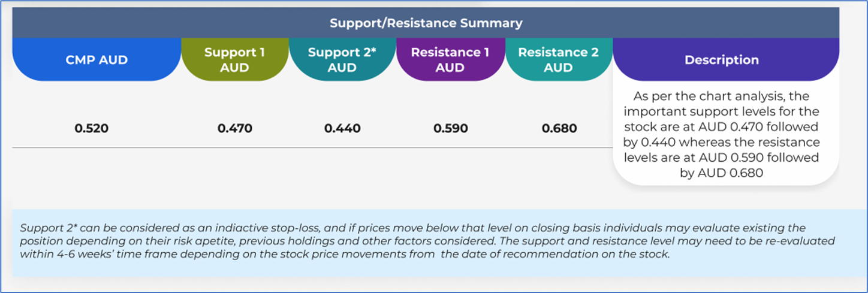This screenshot has width=868, height=293.
Task: Click "risk apetite" in the footnote
Action: point(189,240)
